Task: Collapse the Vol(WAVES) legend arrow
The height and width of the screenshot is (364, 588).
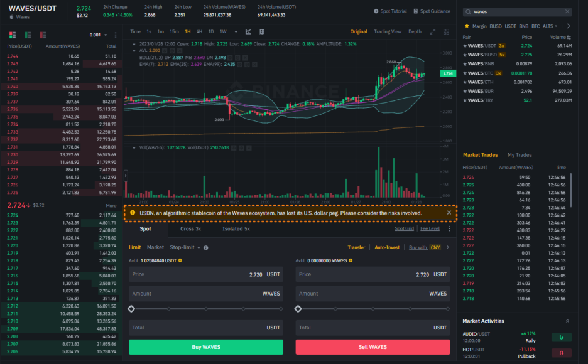Action: [x=134, y=148]
